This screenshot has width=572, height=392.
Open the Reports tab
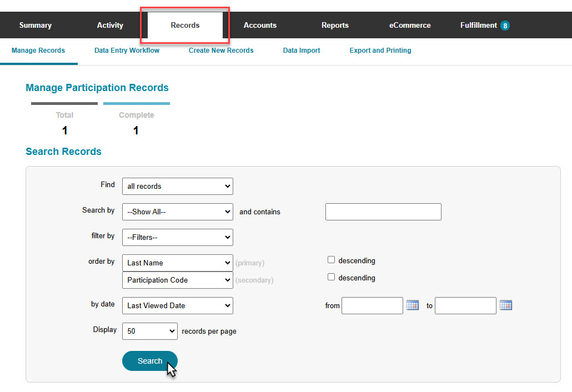[x=335, y=25]
